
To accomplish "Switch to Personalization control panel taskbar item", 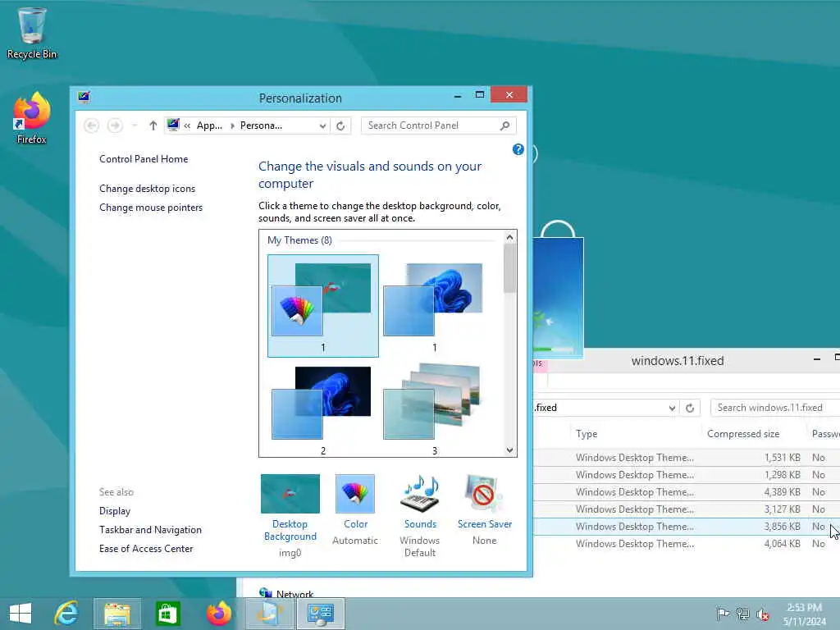I will (x=321, y=614).
